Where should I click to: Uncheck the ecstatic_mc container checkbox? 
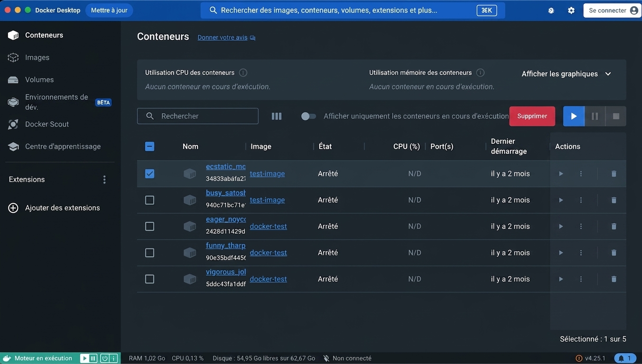click(x=149, y=173)
